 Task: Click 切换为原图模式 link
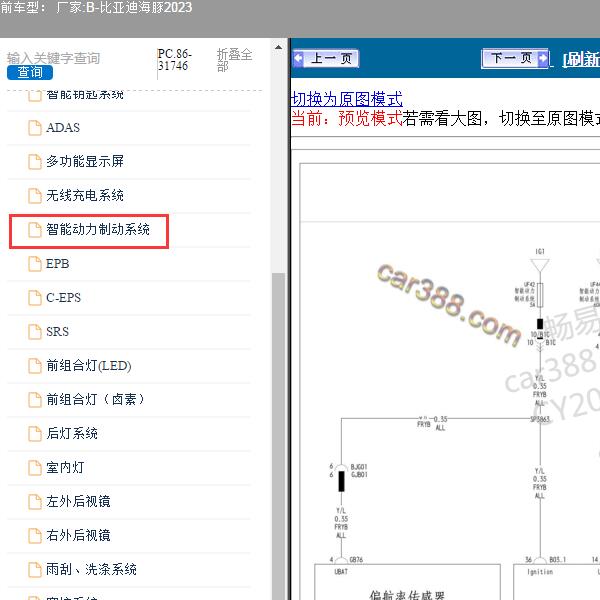[346, 99]
